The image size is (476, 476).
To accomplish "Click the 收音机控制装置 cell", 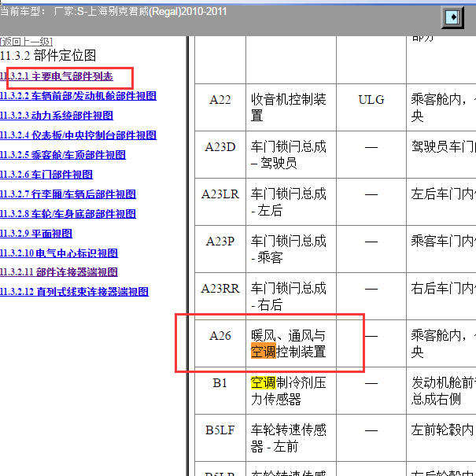I will coord(291,108).
